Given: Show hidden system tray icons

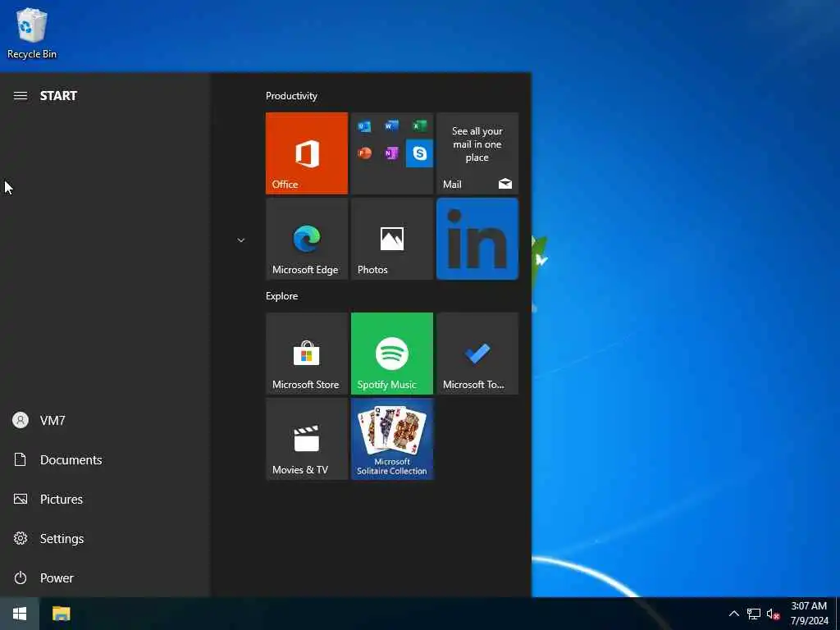Looking at the screenshot, I should pos(734,614).
